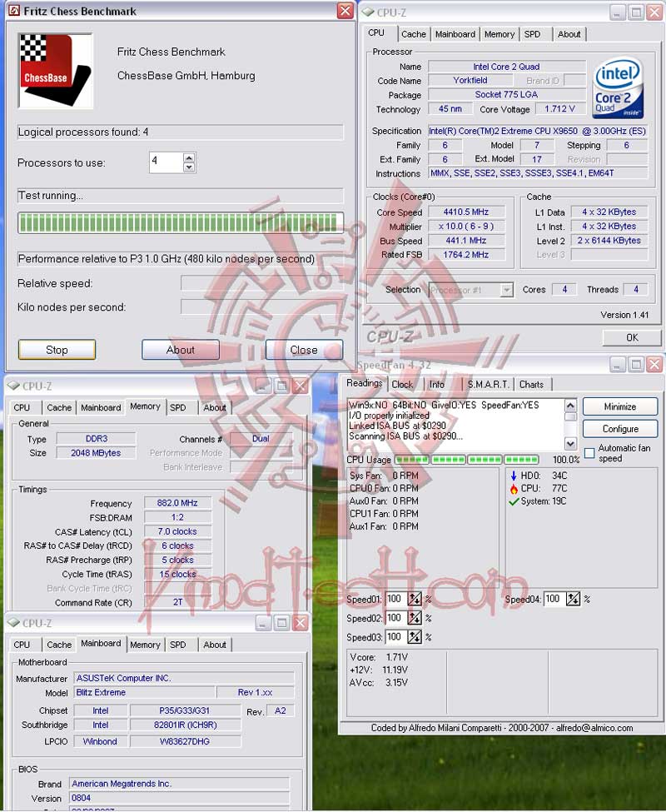The image size is (666, 812).
Task: Click memory type value DDR3
Action: [97, 439]
